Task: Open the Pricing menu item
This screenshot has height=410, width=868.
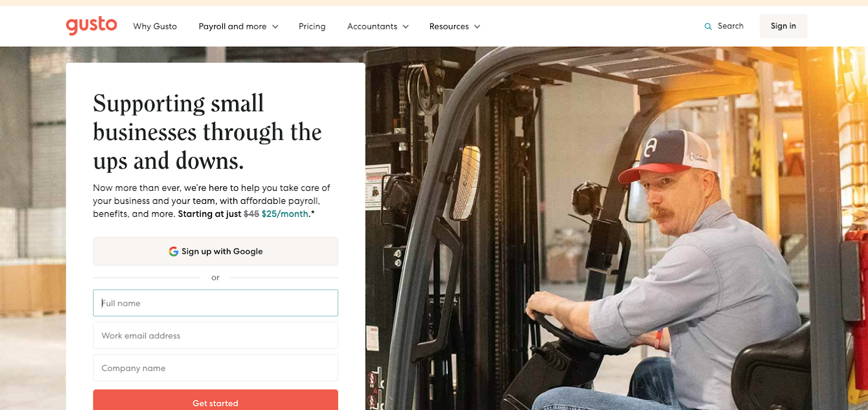Action: coord(312,26)
